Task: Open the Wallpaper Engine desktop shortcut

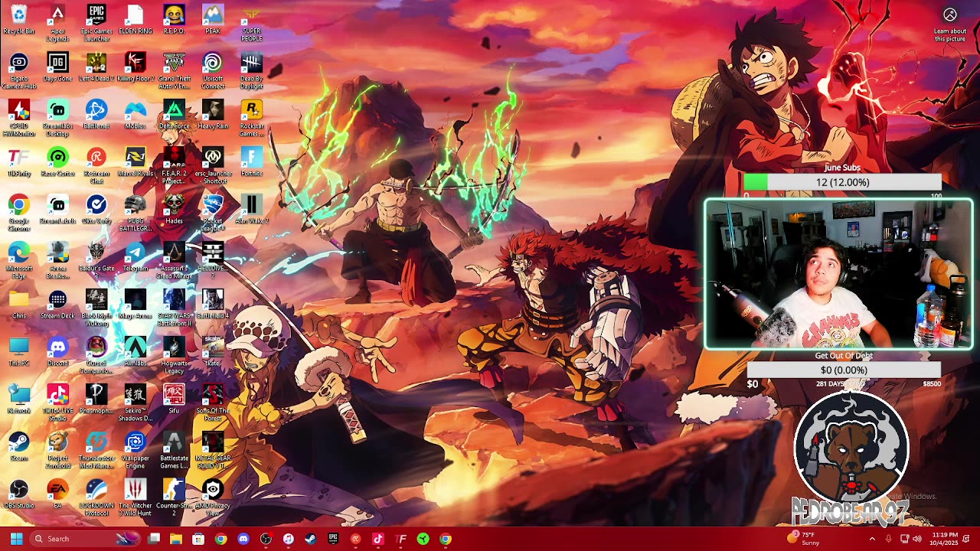Action: click(136, 450)
